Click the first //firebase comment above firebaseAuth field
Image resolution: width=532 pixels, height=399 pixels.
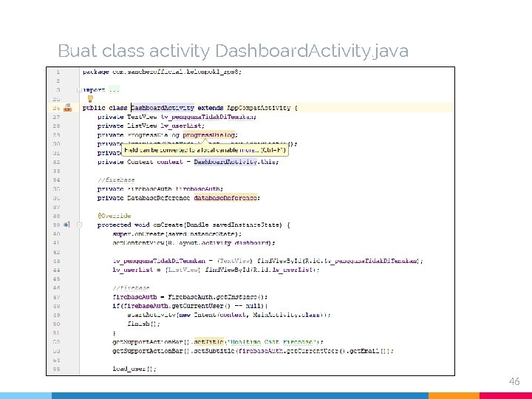click(x=116, y=180)
